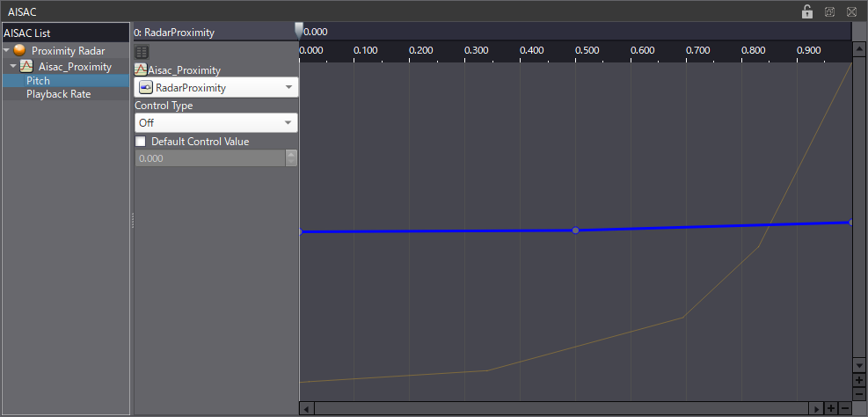The width and height of the screenshot is (868, 417).
Task: Click the '0: RadarProximity' header label
Action: pyautogui.click(x=174, y=33)
